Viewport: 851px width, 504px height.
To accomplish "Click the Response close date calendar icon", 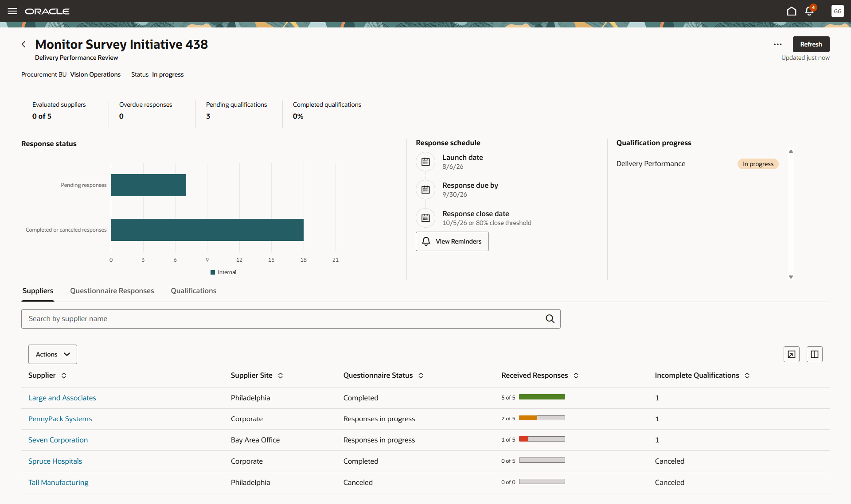I will 425,218.
